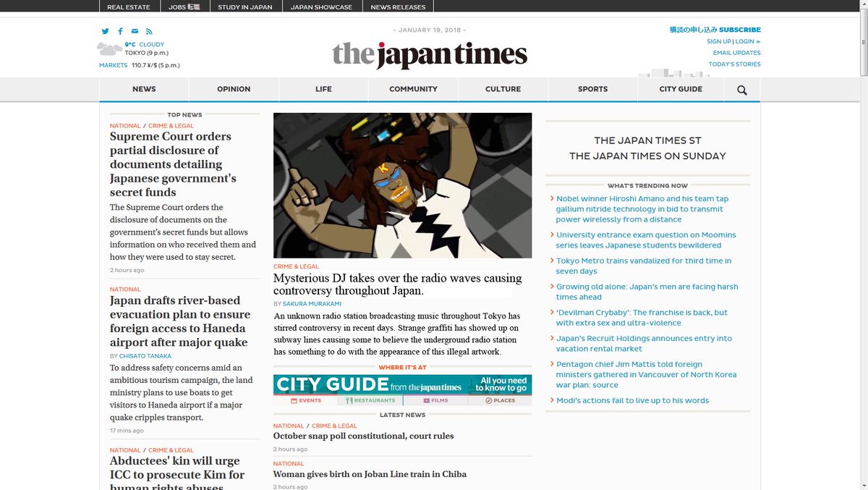868x490 pixels.
Task: Open TODAY'S STORIES link
Action: [x=734, y=64]
